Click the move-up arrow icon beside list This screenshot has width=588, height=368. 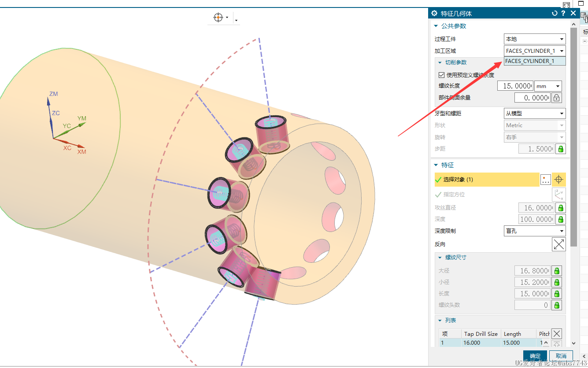[x=557, y=344]
